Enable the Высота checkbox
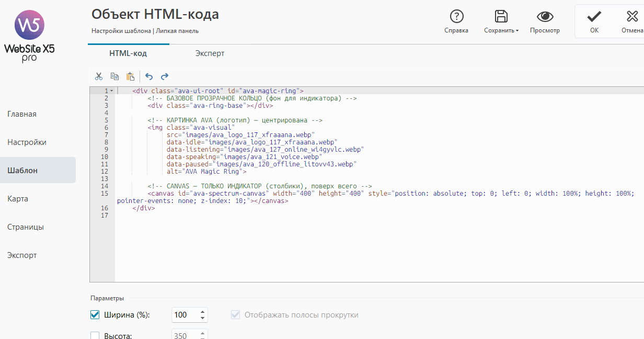Viewport: 644px width, 339px height. pos(95,335)
